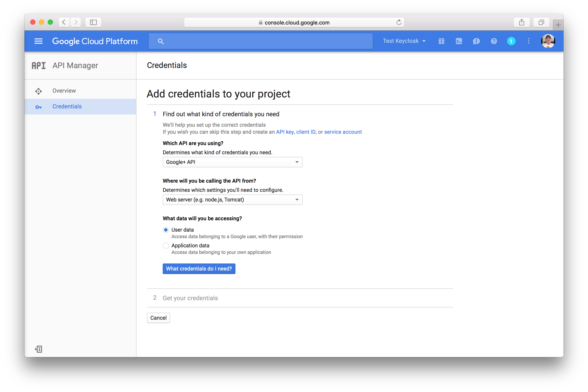Click the API Manager icon in sidebar

(x=38, y=65)
